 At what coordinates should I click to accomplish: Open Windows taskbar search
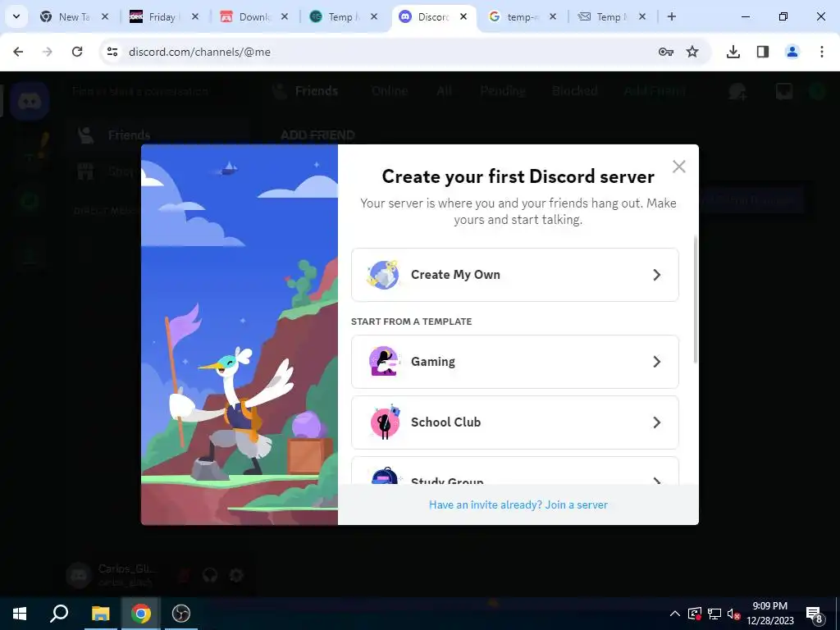click(59, 614)
